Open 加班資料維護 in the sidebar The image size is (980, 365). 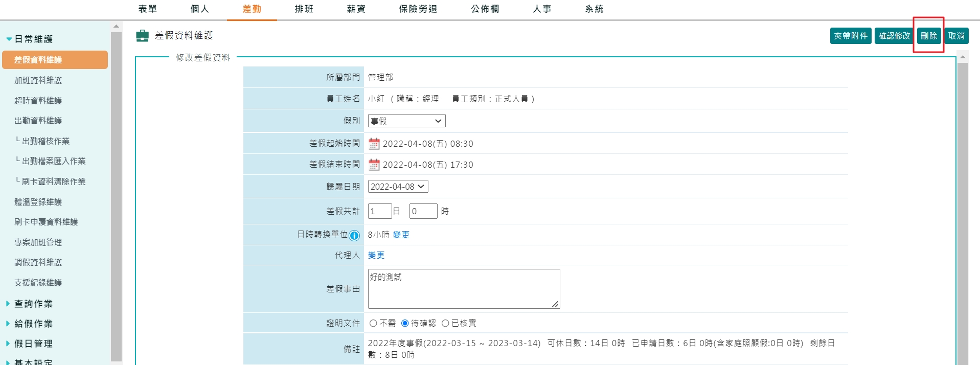pos(38,80)
